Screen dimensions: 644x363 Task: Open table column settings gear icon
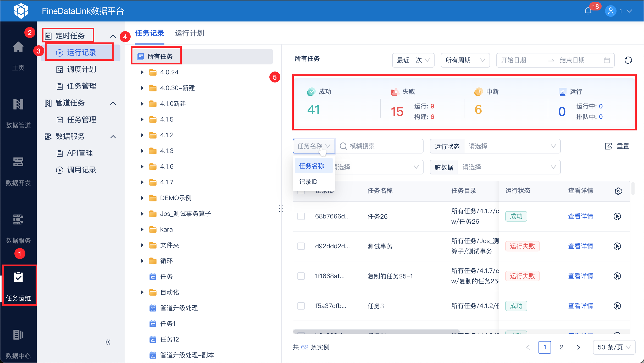click(618, 191)
